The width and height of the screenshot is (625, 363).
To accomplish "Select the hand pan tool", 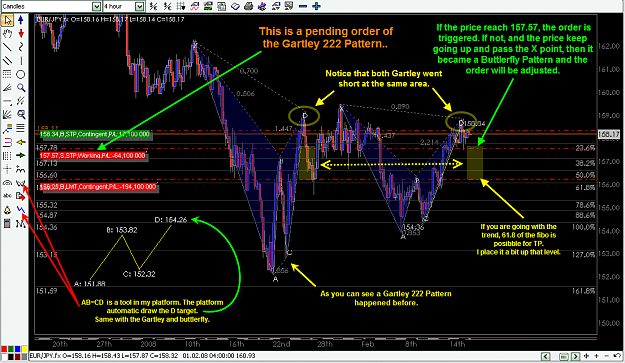I will tap(7, 33).
